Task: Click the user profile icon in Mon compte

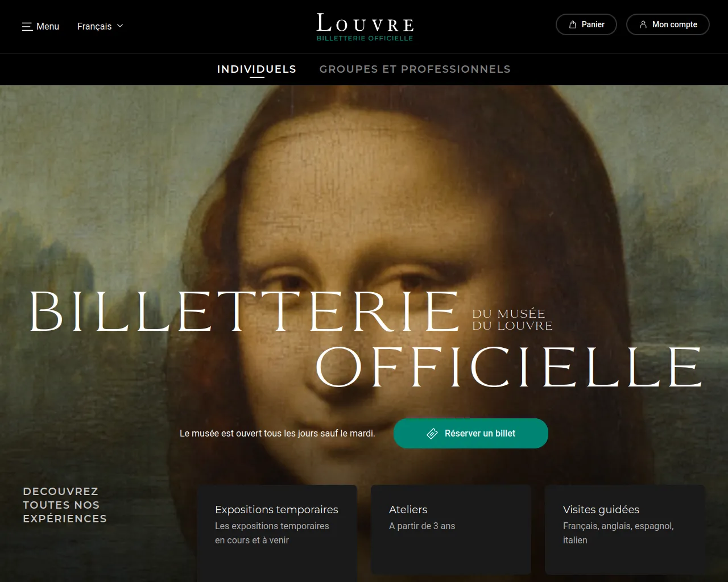Action: point(643,24)
